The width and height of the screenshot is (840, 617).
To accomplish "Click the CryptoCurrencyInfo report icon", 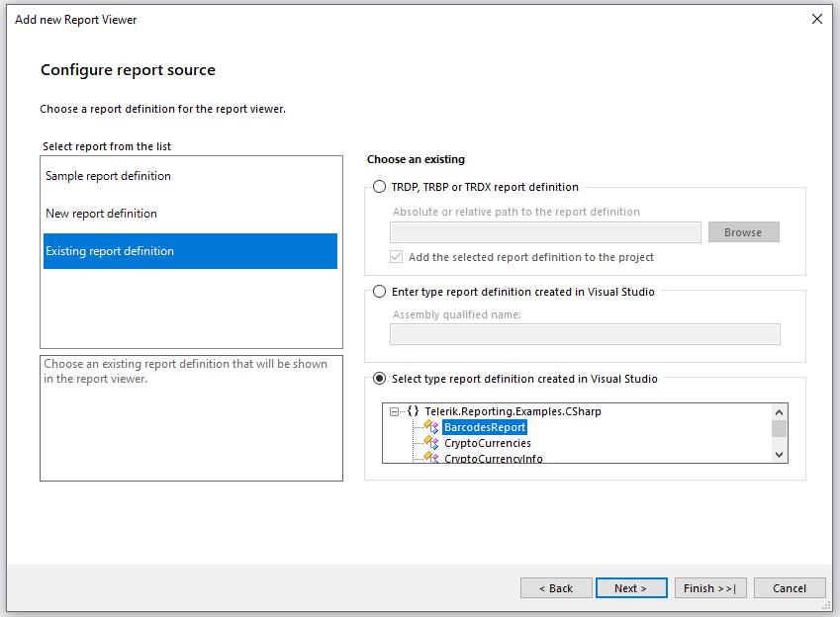I will point(429,456).
